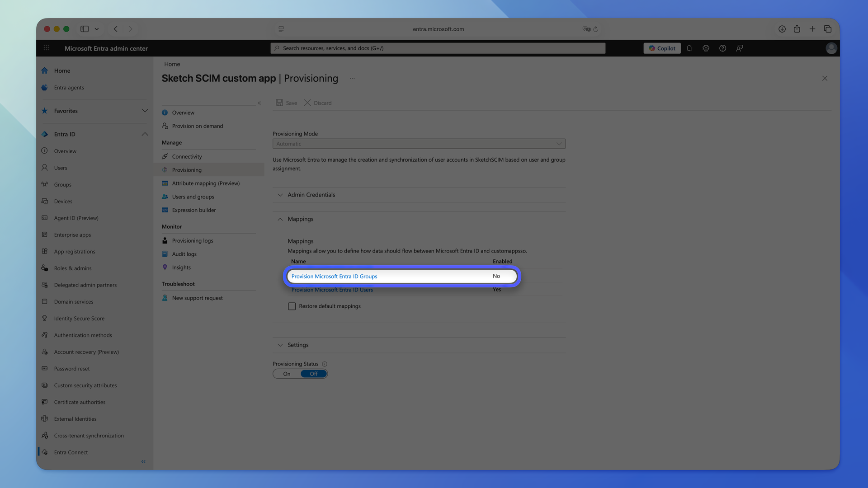Viewport: 868px width, 488px height.
Task: Open the help question mark icon
Action: click(722, 48)
